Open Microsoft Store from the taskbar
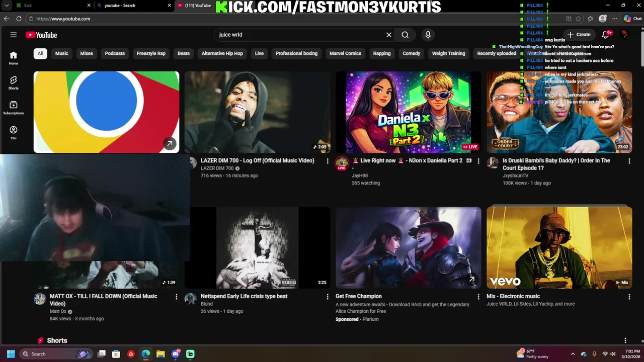 [x=116, y=354]
